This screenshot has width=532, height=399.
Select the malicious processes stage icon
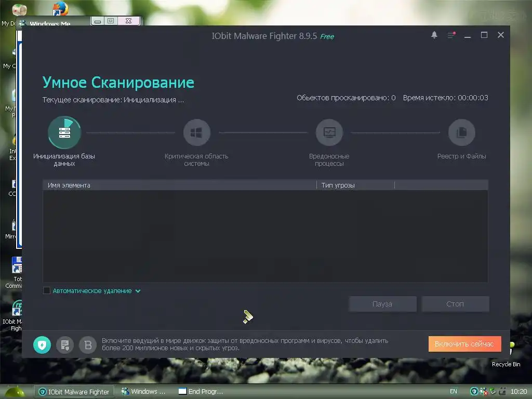[329, 132]
